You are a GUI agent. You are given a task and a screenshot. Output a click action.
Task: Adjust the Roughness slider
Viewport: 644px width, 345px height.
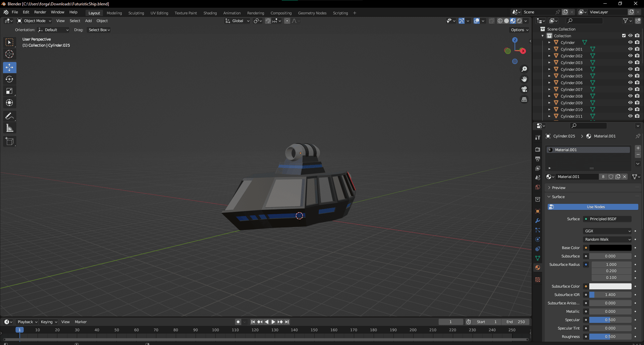(610, 337)
